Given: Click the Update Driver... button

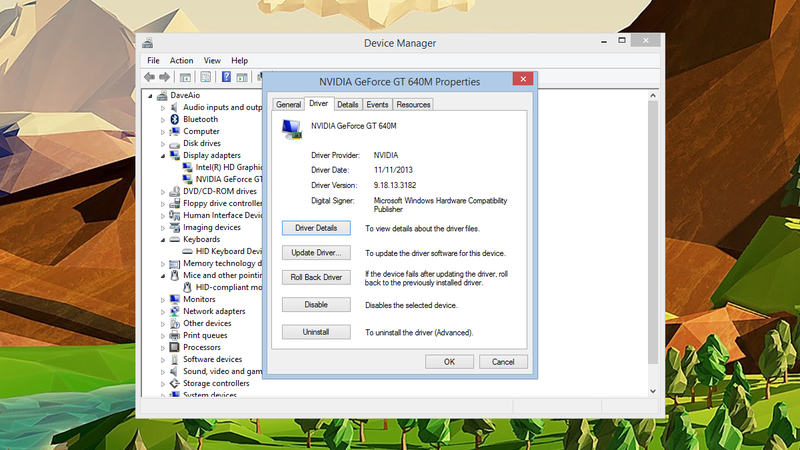Looking at the screenshot, I should (x=316, y=253).
